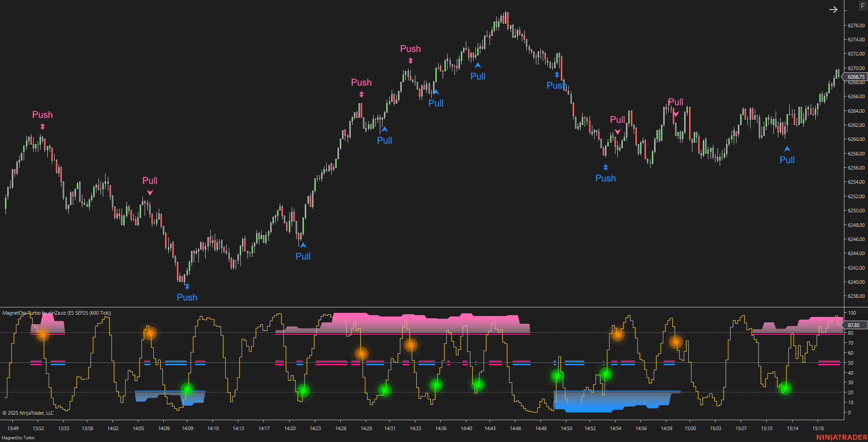This screenshot has height=442, width=868.
Task: Click the 6276.00 label on the price axis
Action: click(x=855, y=25)
